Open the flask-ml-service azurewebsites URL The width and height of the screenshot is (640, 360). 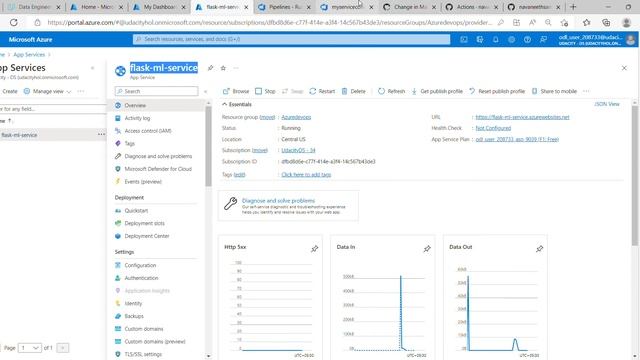point(522,117)
